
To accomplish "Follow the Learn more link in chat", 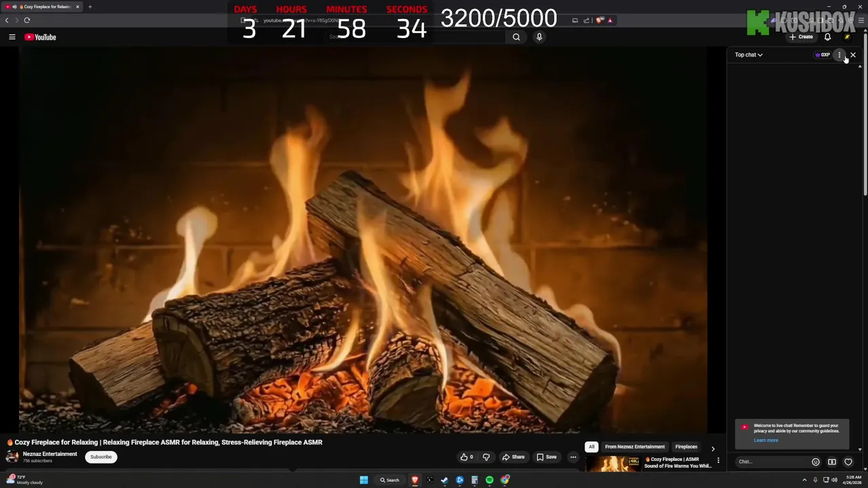I will (766, 441).
